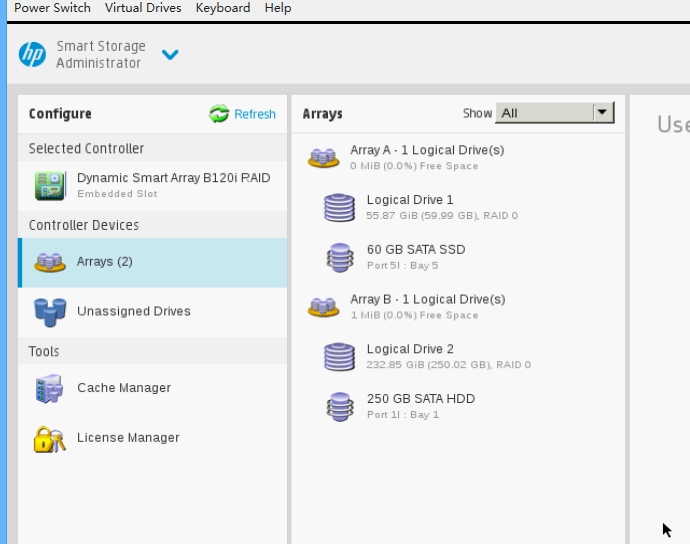Click Array A 0 MiB Free Space text
Viewport: 690px width, 544px height.
414,166
